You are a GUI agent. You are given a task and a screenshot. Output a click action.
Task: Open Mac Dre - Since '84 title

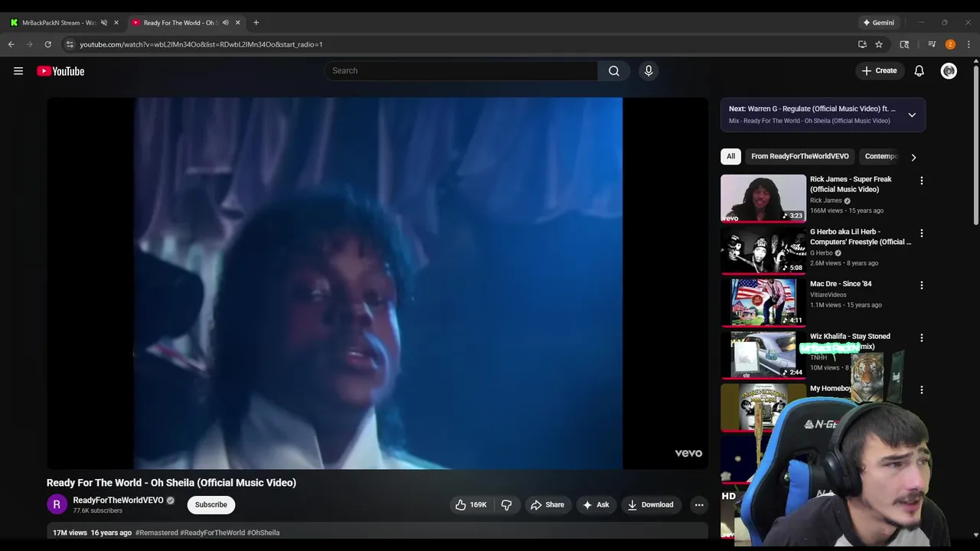click(841, 284)
